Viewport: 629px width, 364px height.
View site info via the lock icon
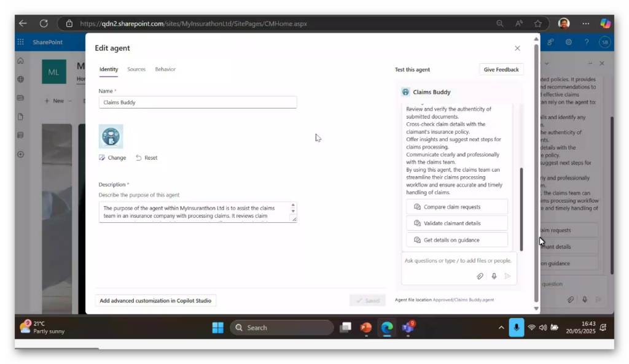tap(69, 24)
